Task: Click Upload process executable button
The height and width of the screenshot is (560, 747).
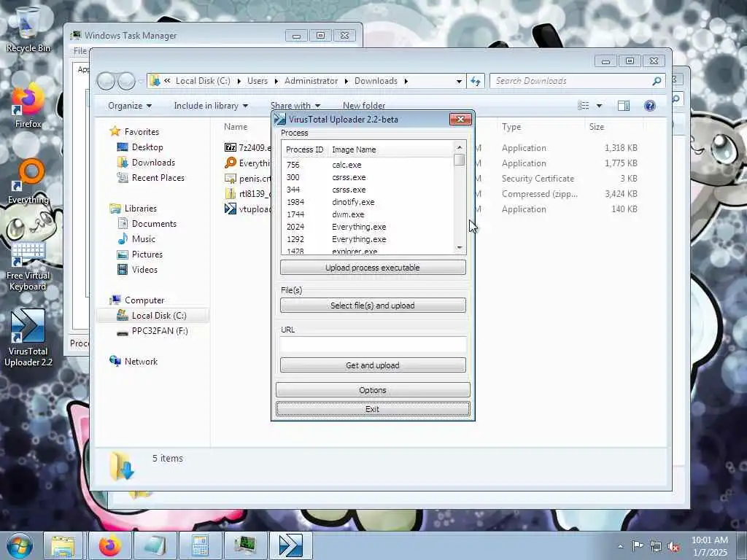Action: point(373,268)
